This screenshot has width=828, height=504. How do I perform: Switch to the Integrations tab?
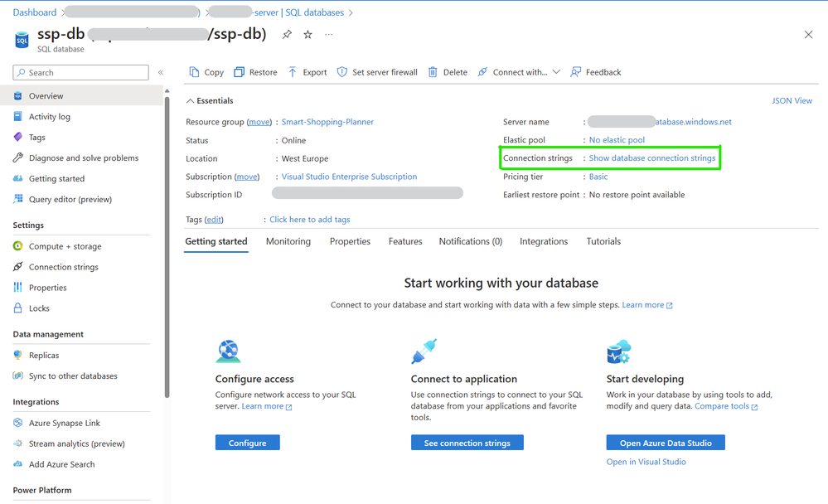point(544,241)
